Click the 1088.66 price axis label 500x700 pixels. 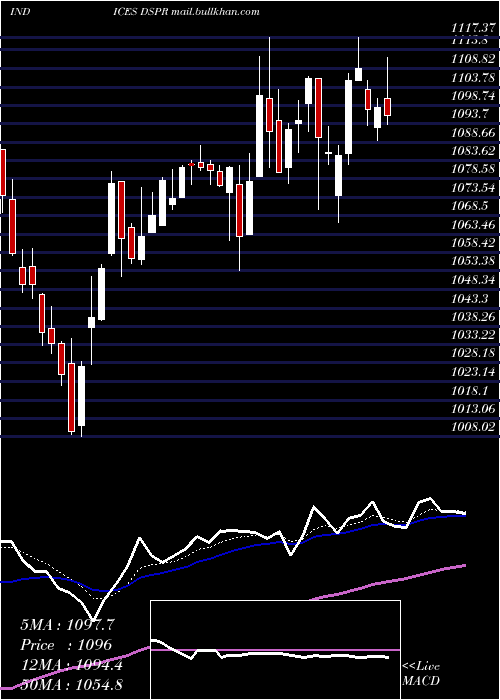point(473,133)
